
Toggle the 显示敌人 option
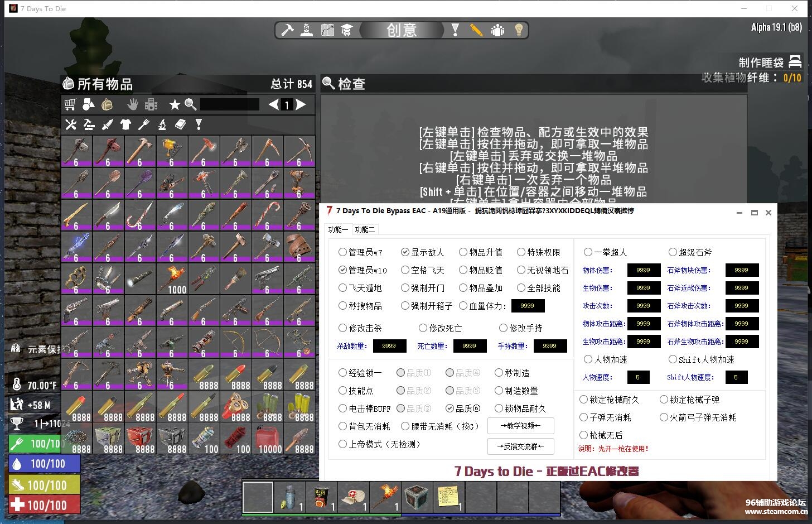[405, 252]
